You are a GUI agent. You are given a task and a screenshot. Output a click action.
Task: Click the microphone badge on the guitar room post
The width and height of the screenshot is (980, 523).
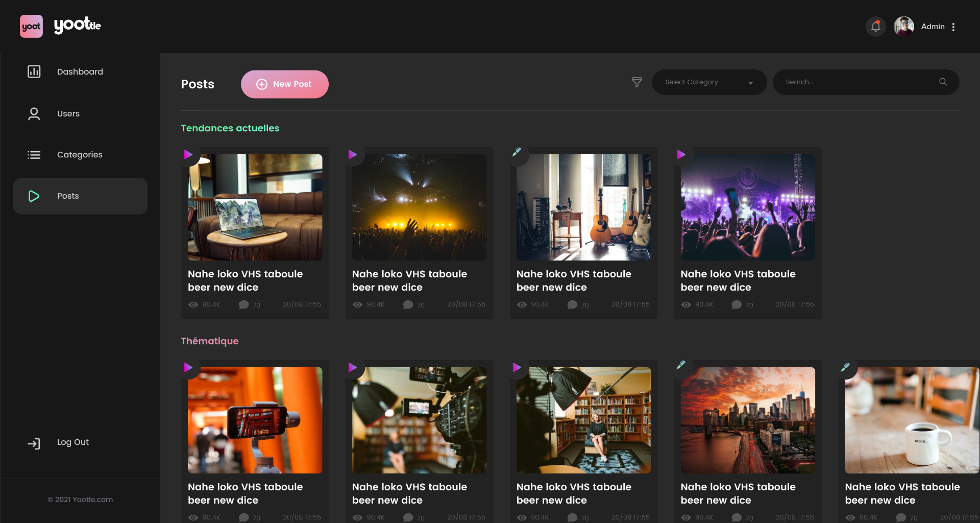[517, 152]
